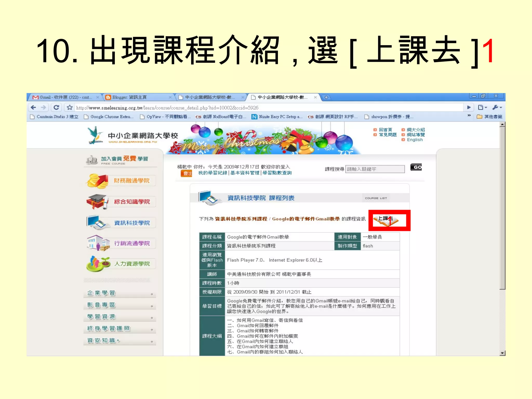The image size is (532, 399).
Task: Expand the 企業學習 menu
Action: pyautogui.click(x=120, y=293)
